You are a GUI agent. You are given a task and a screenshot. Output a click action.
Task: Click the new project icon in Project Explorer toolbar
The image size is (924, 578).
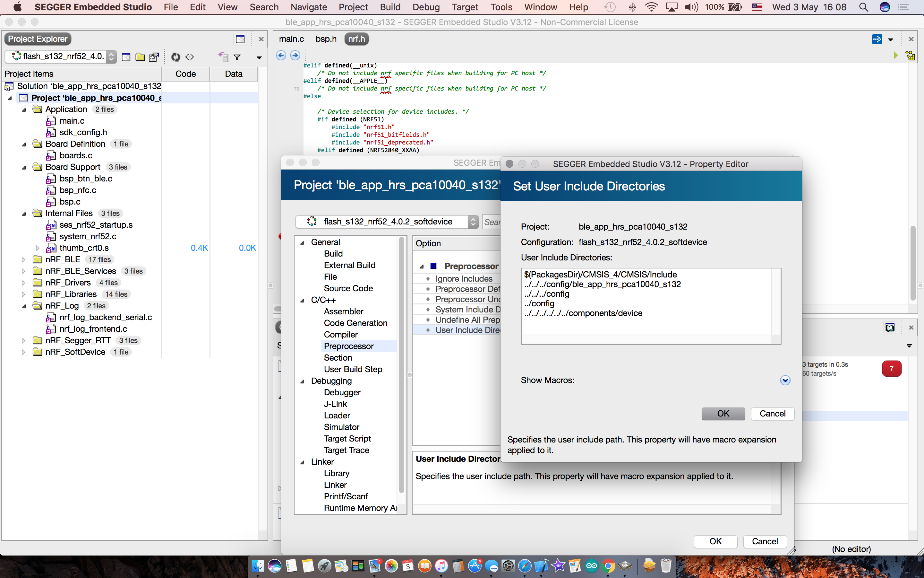coord(126,57)
